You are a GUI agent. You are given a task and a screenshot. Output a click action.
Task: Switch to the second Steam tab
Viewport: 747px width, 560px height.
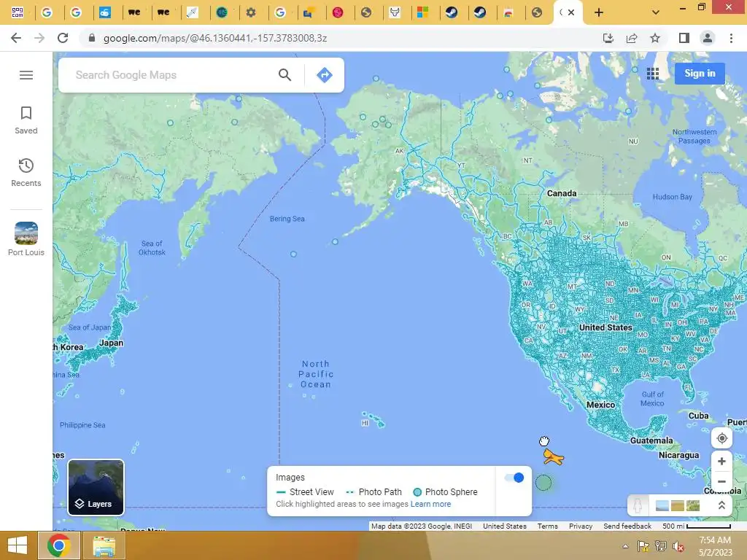coord(480,12)
